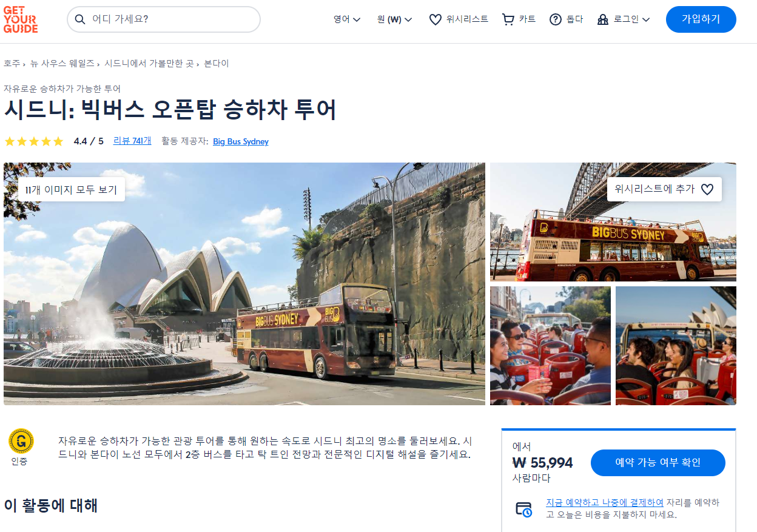This screenshot has width=757, height=532.
Task: Click the question mark help icon
Action: coord(556,19)
